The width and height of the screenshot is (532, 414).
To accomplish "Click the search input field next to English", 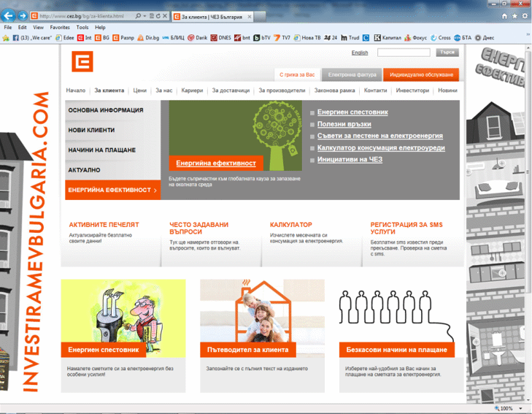I will click(x=404, y=53).
